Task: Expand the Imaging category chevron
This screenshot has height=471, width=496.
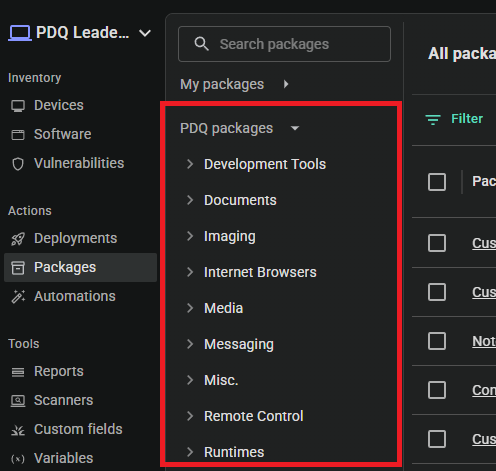Action: pos(190,236)
